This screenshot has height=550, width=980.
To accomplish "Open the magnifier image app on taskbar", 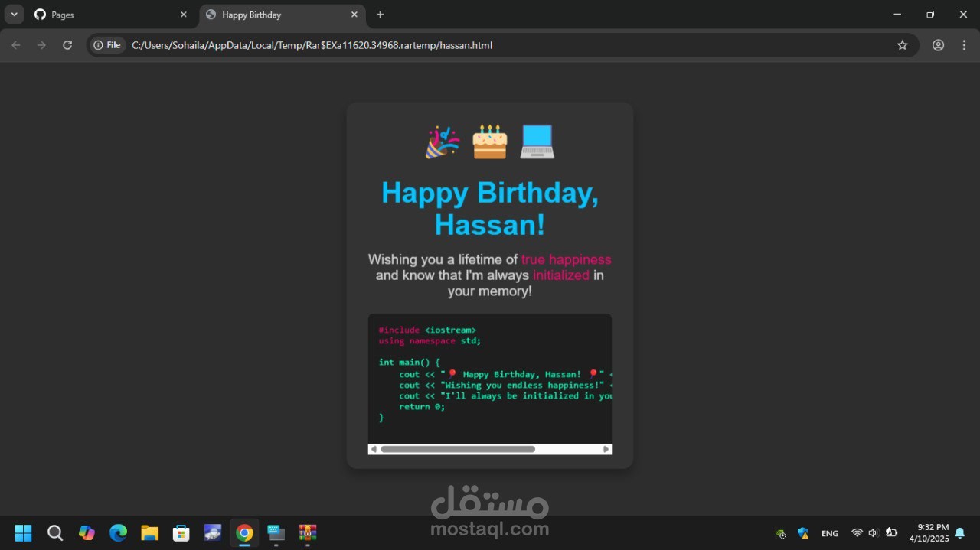I will pyautogui.click(x=213, y=532).
